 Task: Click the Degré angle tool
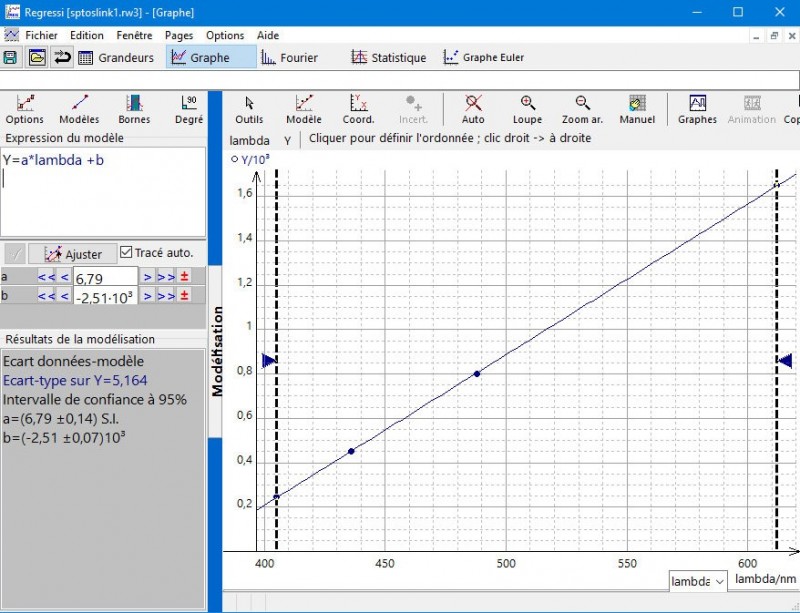[x=189, y=109]
